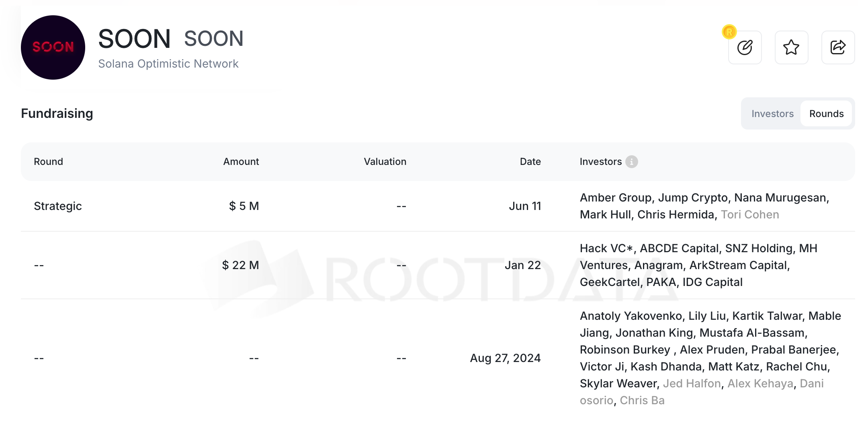Click the Amount column header
Screen dimensions: 868x432
[241, 162]
